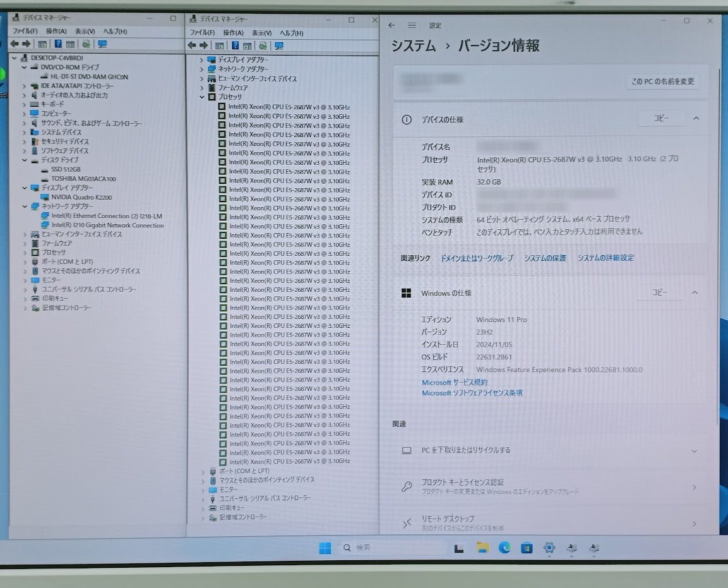
Task: Expand プロセッサ node in left window
Action: pyautogui.click(x=24, y=252)
